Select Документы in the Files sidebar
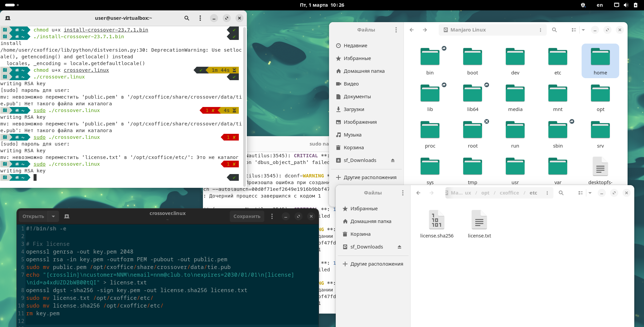 (357, 97)
